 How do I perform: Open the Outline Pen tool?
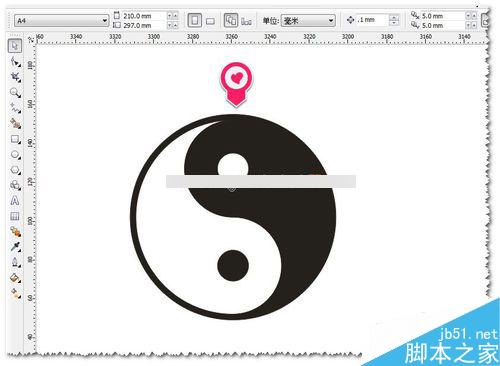point(15,262)
